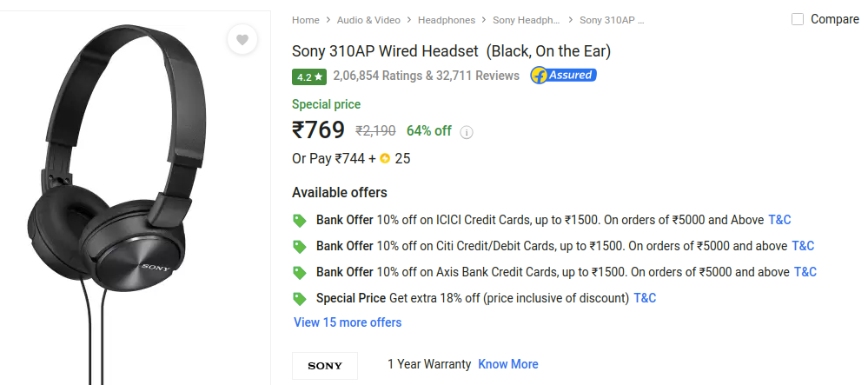Click the 4.2 star rating badge
This screenshot has height=385, width=868.
coord(309,77)
